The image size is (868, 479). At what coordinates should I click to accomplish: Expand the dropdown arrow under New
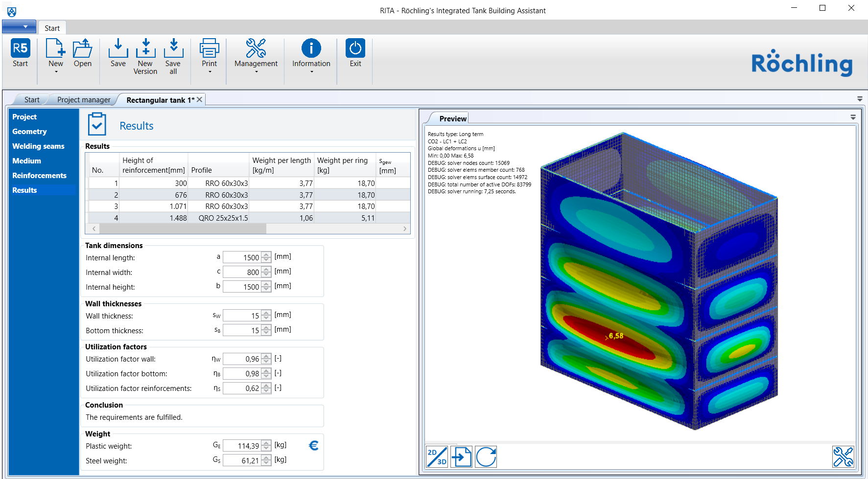point(56,72)
